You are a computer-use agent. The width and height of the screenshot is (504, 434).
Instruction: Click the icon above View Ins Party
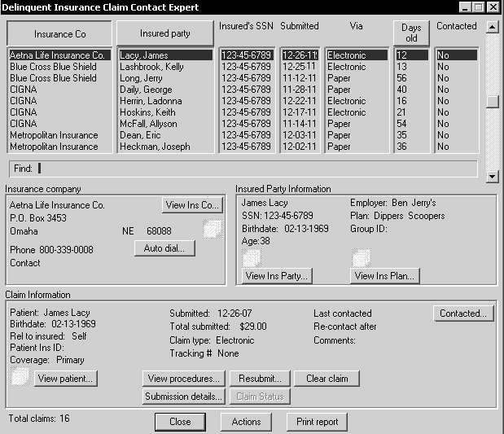coord(252,258)
